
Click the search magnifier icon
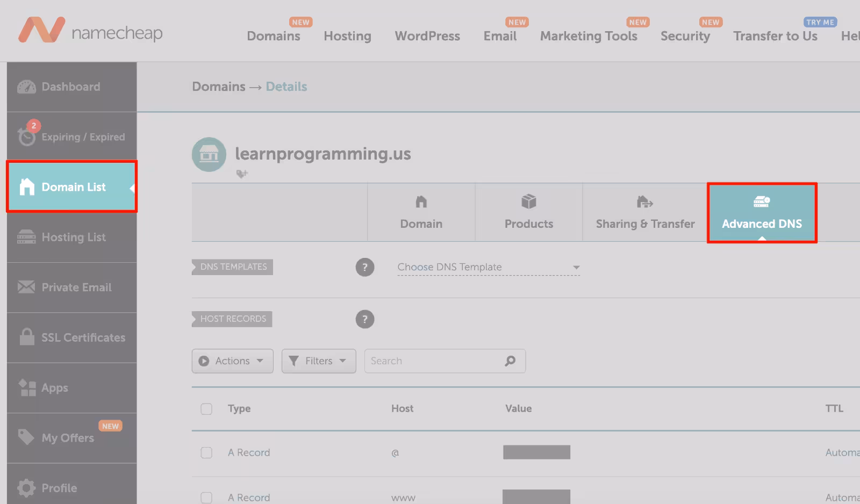[510, 361]
